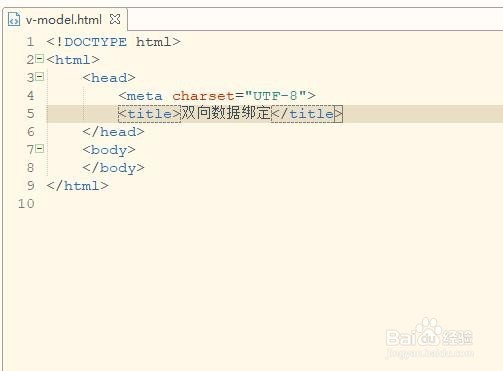Click the meta tag name
The width and height of the screenshot is (503, 371).
click(x=145, y=96)
